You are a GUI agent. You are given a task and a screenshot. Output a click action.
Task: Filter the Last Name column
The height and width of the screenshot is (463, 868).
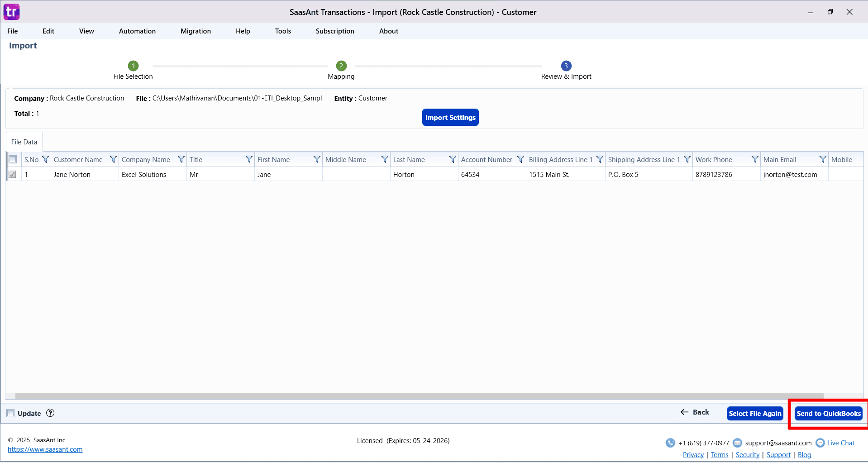click(453, 159)
